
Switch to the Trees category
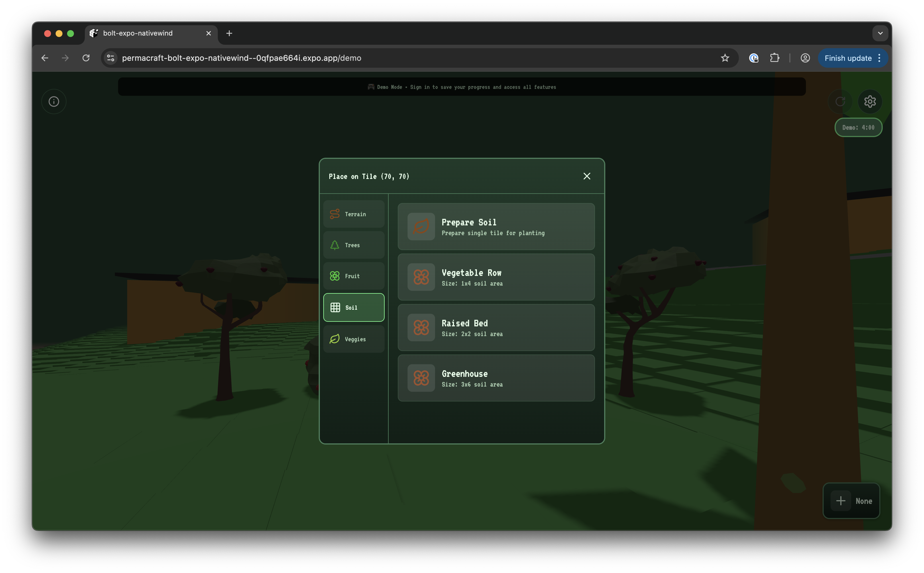[354, 245]
